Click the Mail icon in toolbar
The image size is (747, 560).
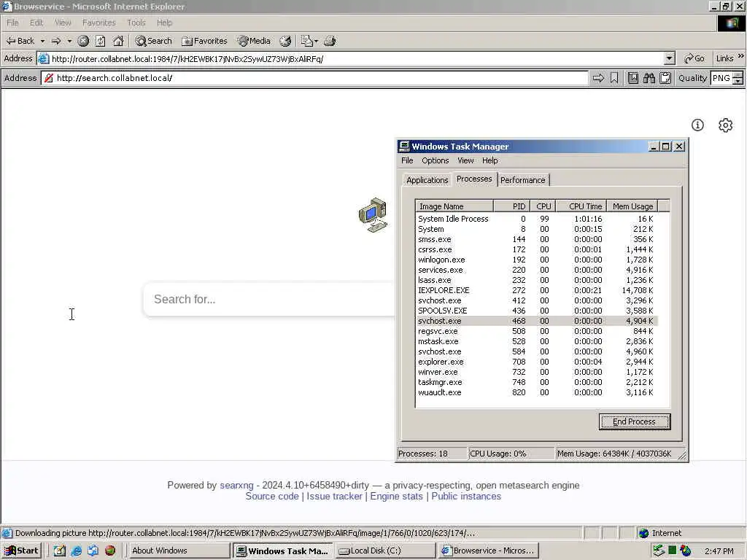[307, 41]
